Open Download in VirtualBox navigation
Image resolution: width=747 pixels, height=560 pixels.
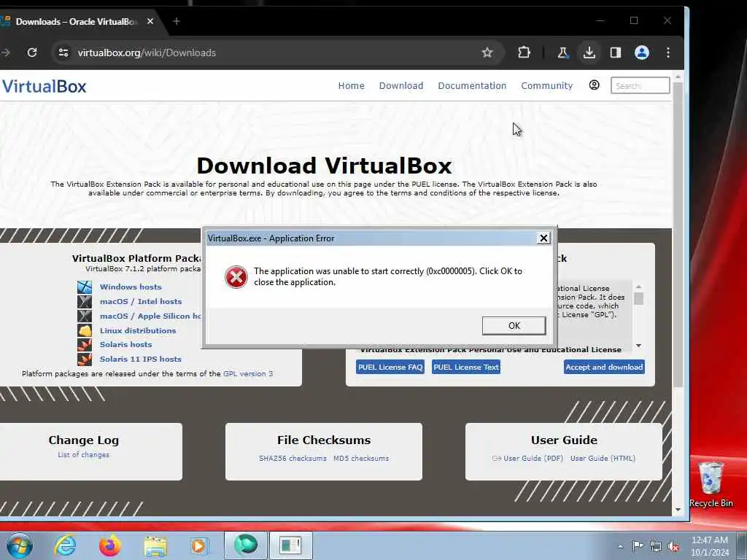coord(401,86)
